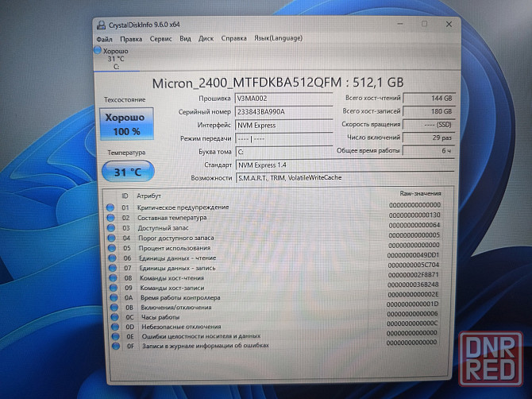Click the Всего хост-записей value 180 GB
This screenshot has width=532, height=399.
coord(429,111)
